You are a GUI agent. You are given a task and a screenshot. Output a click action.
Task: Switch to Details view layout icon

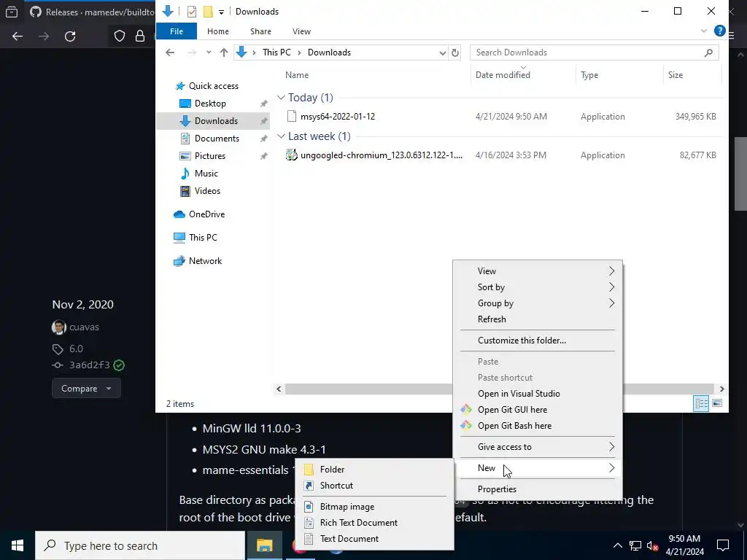701,403
